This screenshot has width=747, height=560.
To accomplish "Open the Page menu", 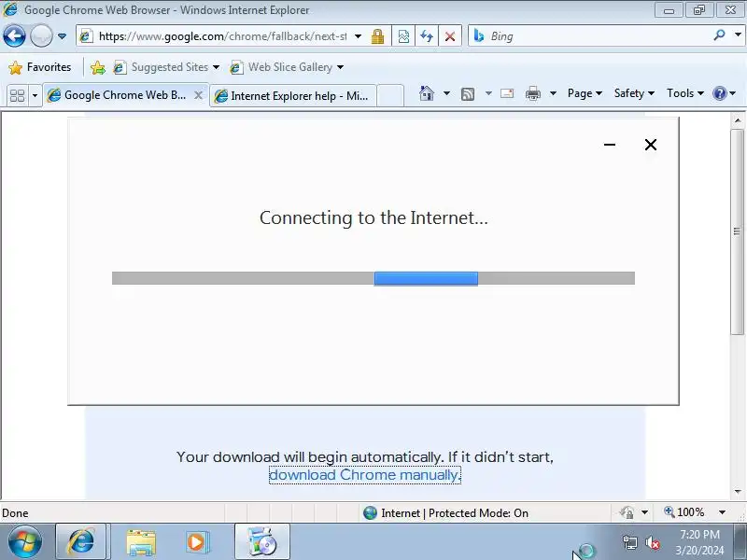I will click(x=585, y=93).
